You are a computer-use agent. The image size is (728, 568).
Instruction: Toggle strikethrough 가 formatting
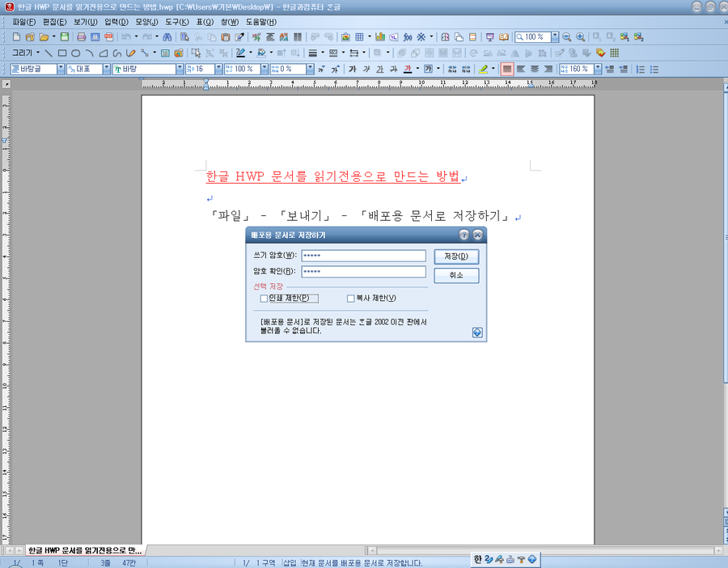(x=394, y=70)
